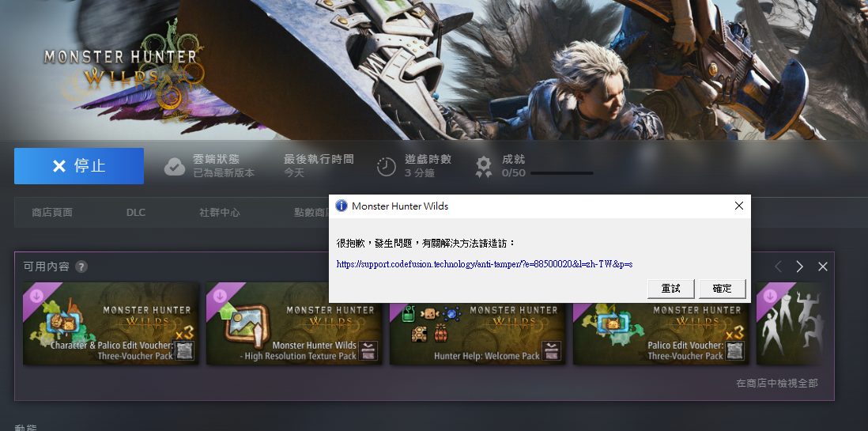Close the Monster Hunter Wilds error dialog

pyautogui.click(x=739, y=206)
